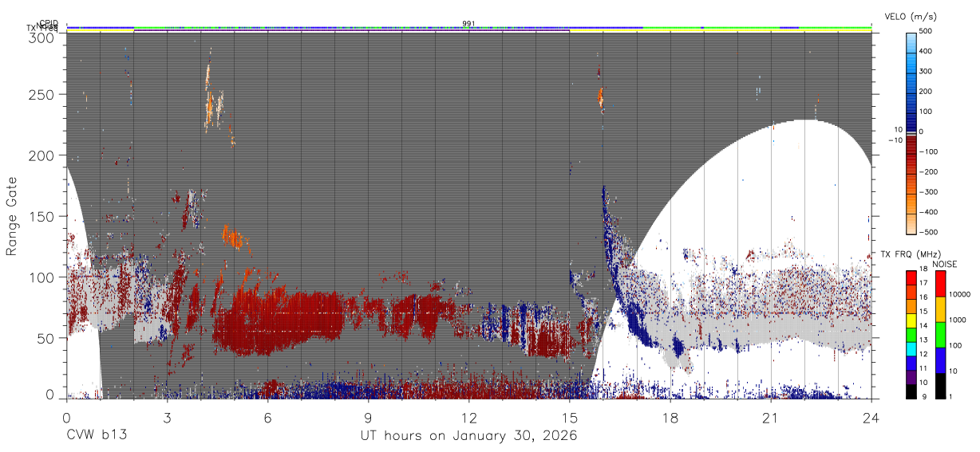Viewport: 980px width, 452px height.
Task: Click the red top swatch of NOISE legend
Action: click(x=939, y=284)
